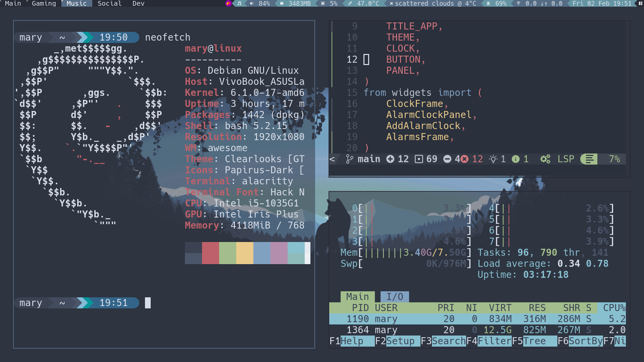Click the music note icon in top bar
Viewport: 644px width, 362px height.
click(x=239, y=4)
